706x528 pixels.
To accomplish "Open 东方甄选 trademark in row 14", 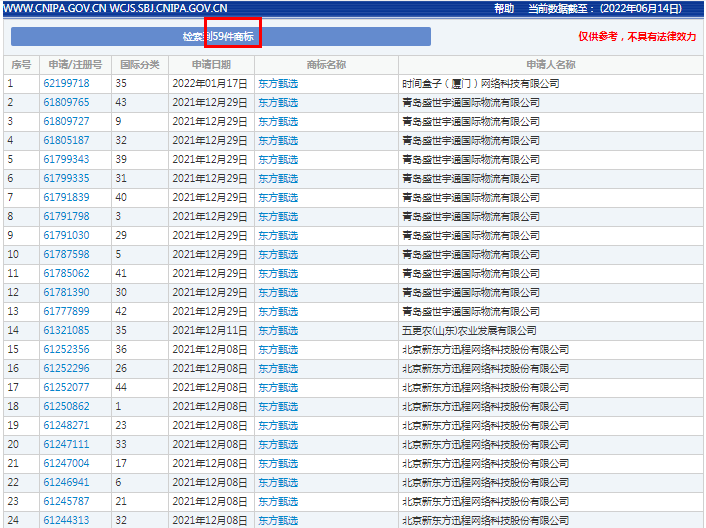I will pyautogui.click(x=278, y=330).
